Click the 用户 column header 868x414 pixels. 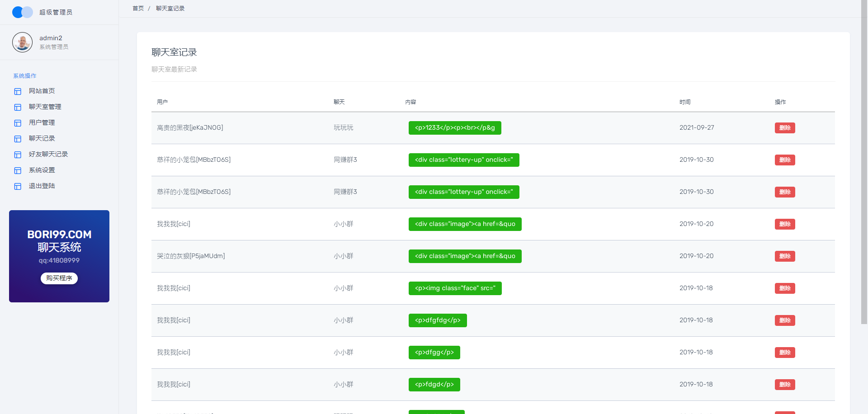pos(162,102)
